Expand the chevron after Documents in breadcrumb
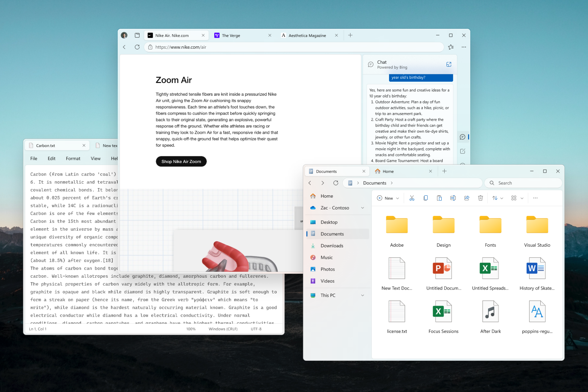The image size is (588, 392). tap(392, 183)
